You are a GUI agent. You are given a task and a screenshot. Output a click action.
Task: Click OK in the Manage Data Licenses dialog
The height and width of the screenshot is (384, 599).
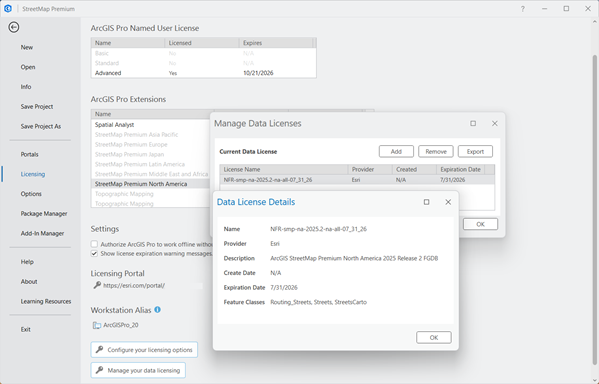pyautogui.click(x=481, y=224)
